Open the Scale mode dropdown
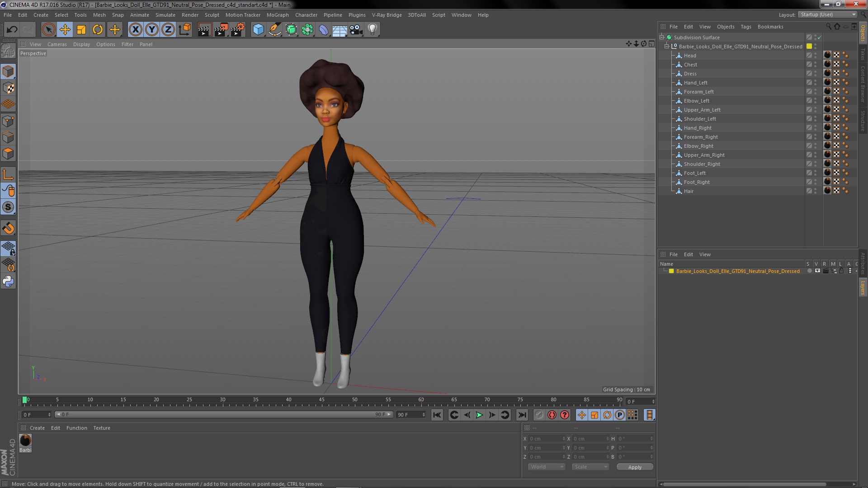The width and height of the screenshot is (868, 488). [590, 467]
